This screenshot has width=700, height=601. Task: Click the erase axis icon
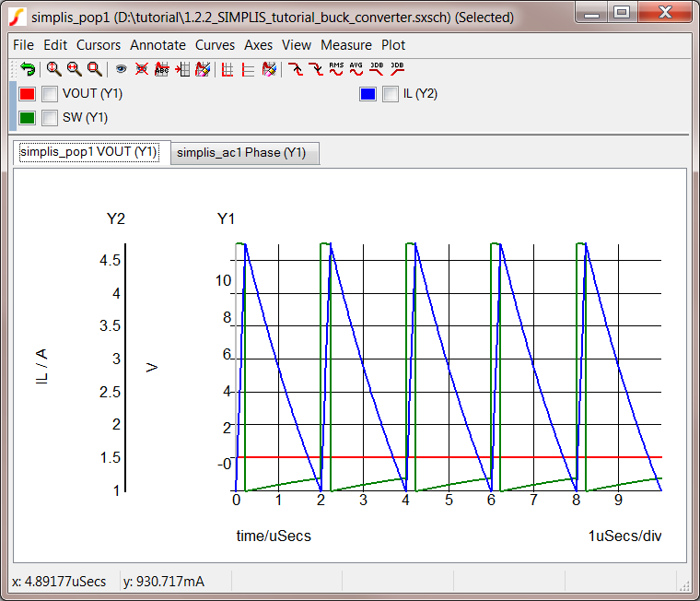[x=269, y=69]
